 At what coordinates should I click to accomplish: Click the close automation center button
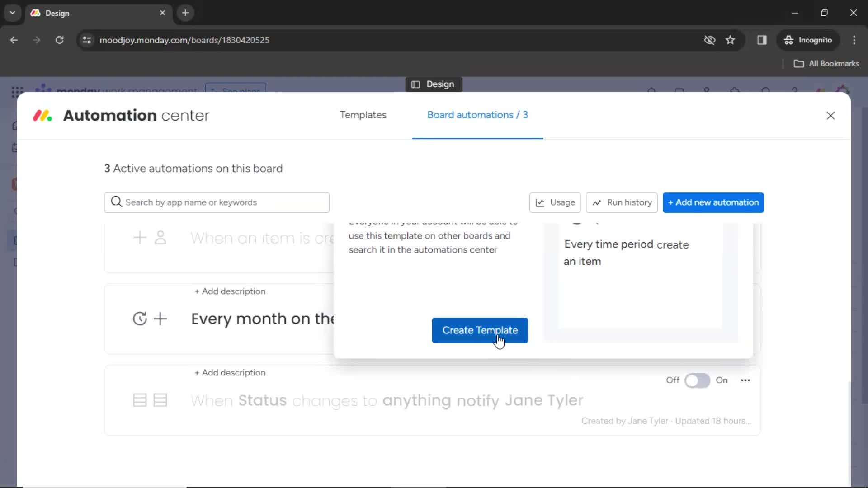[x=830, y=116]
